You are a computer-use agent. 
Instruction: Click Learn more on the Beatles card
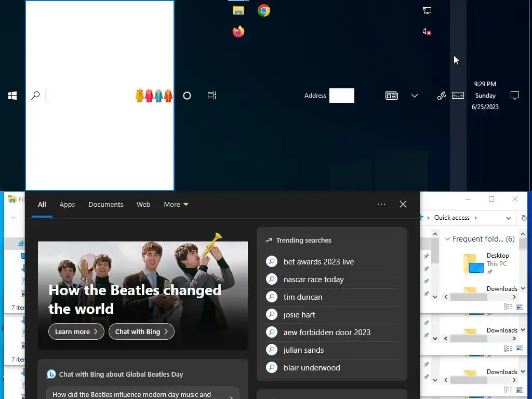[76, 331]
